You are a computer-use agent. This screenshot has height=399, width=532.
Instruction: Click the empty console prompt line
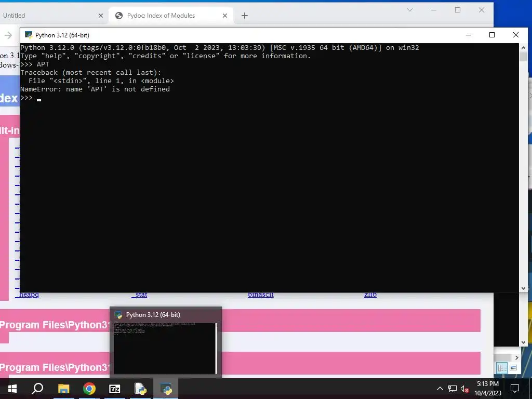pos(31,98)
